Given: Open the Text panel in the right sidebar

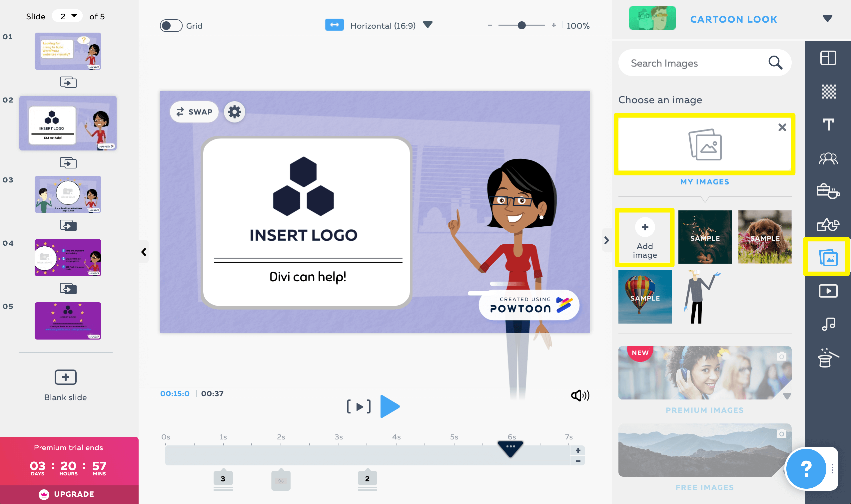Looking at the screenshot, I should click(828, 125).
